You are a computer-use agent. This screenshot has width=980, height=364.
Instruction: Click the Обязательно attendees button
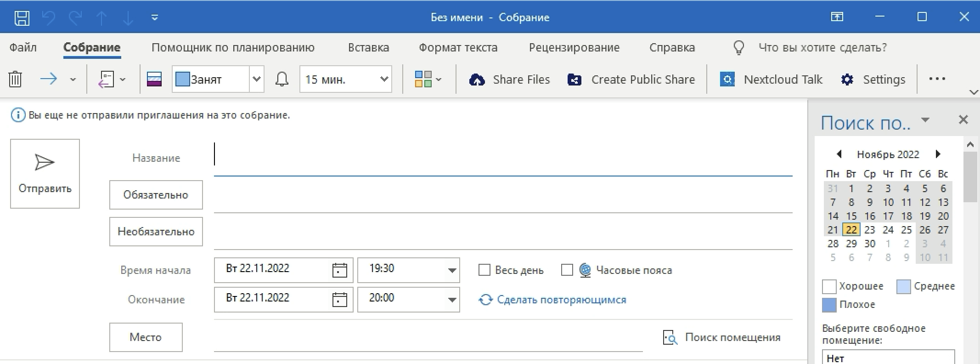[x=156, y=195]
